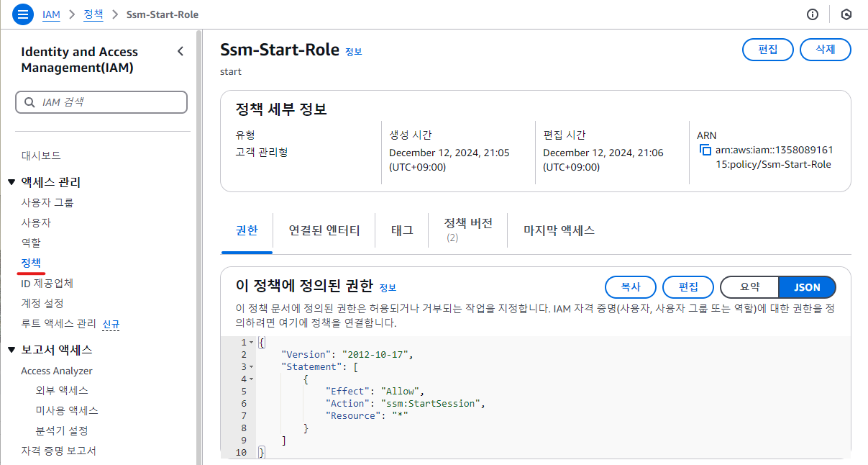Open 사용자 그룹 in sidebar
The image size is (868, 465).
[x=47, y=202]
